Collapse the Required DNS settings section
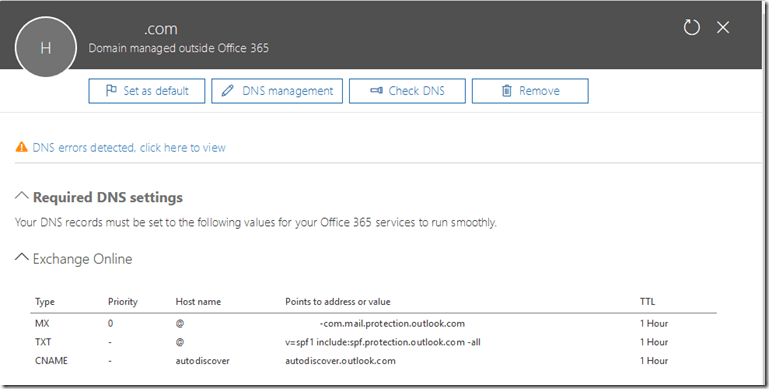Screen dimensions: 769x389 (22, 196)
